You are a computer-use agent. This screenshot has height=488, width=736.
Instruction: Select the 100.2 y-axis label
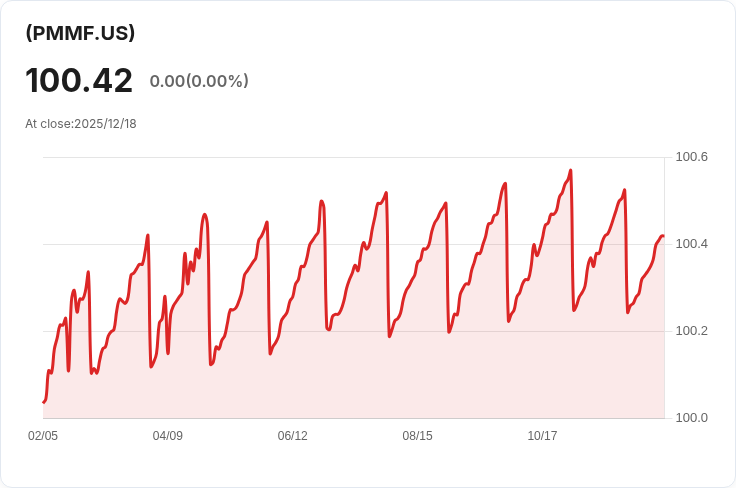pos(692,331)
